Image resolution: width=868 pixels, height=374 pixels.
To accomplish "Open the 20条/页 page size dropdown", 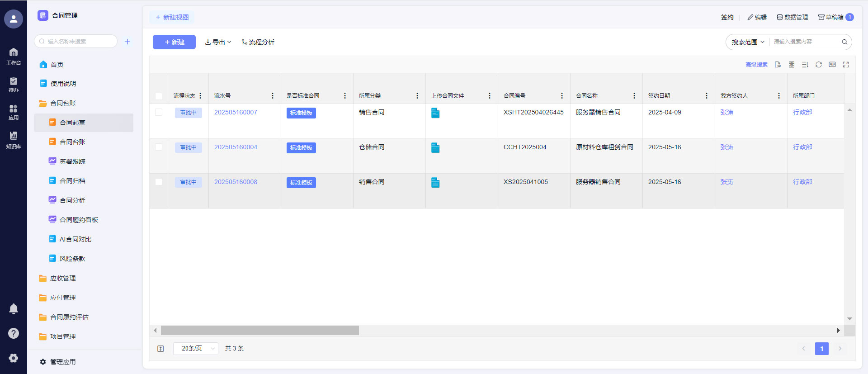I will (x=196, y=348).
